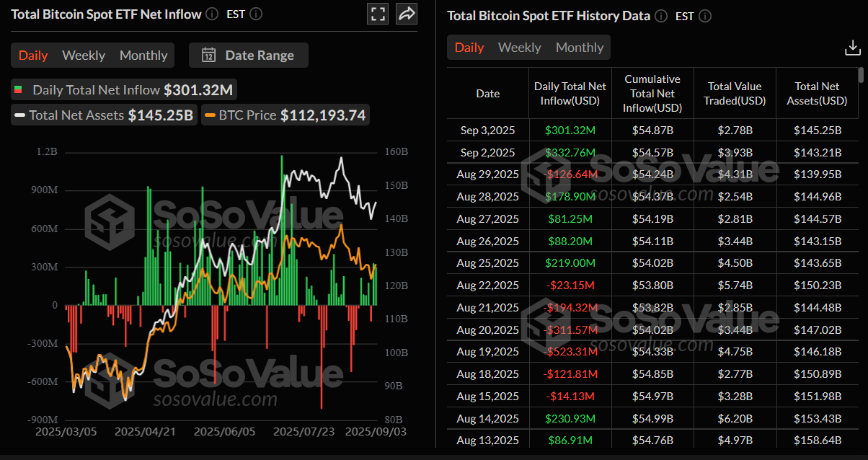Select the Aug 22,2025 date cell
The width and height of the screenshot is (868, 460).
(488, 286)
